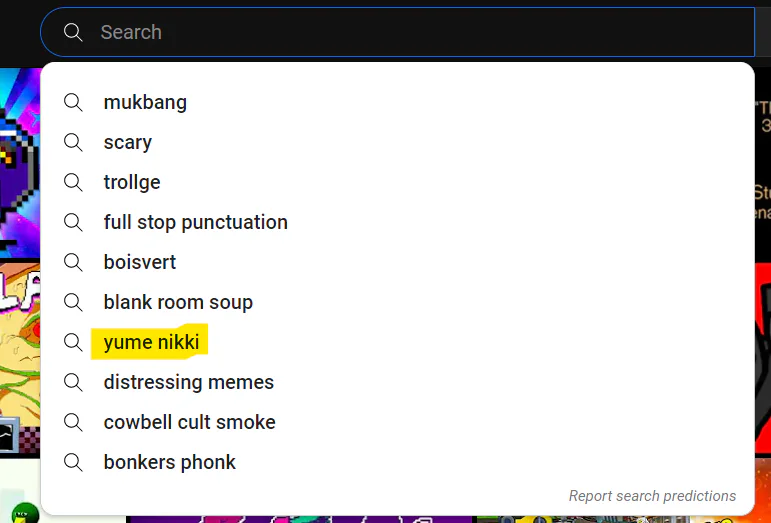Click the search icon beside scary
The height and width of the screenshot is (523, 771).
click(73, 142)
